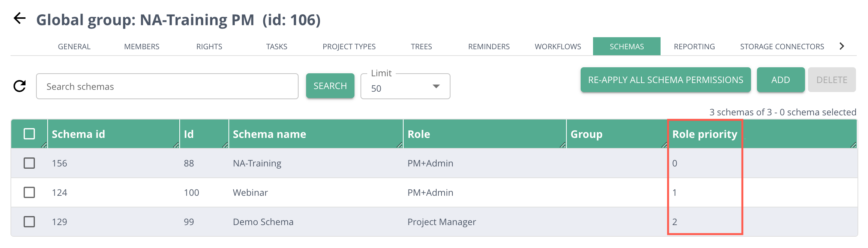Tick the Demo Schema row checkbox
Image resolution: width=868 pixels, height=248 pixels.
coord(29,222)
